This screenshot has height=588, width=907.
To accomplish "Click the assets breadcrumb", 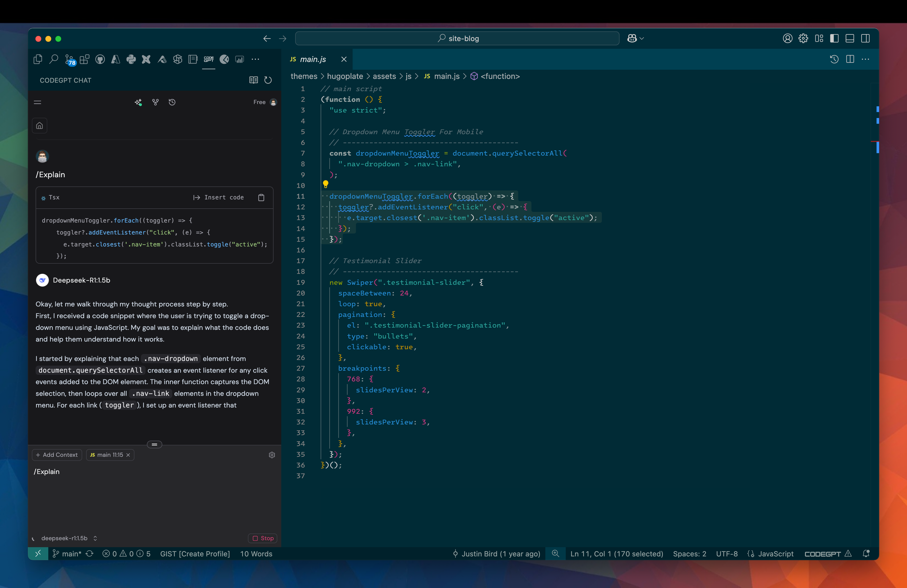I will point(384,76).
